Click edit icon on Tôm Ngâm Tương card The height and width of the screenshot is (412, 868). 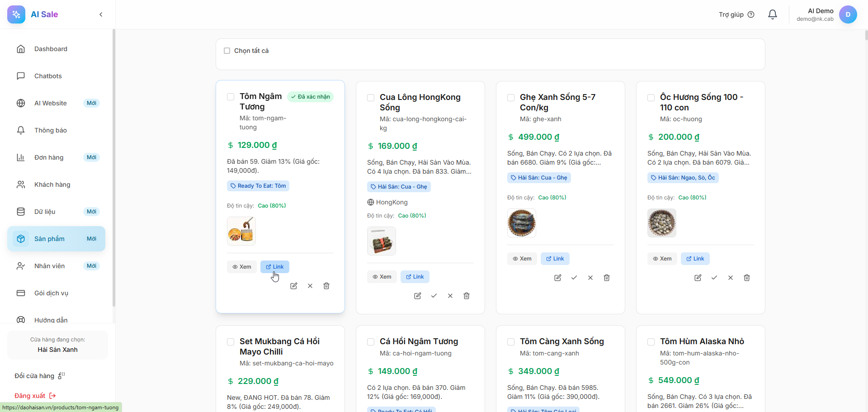[x=294, y=286]
